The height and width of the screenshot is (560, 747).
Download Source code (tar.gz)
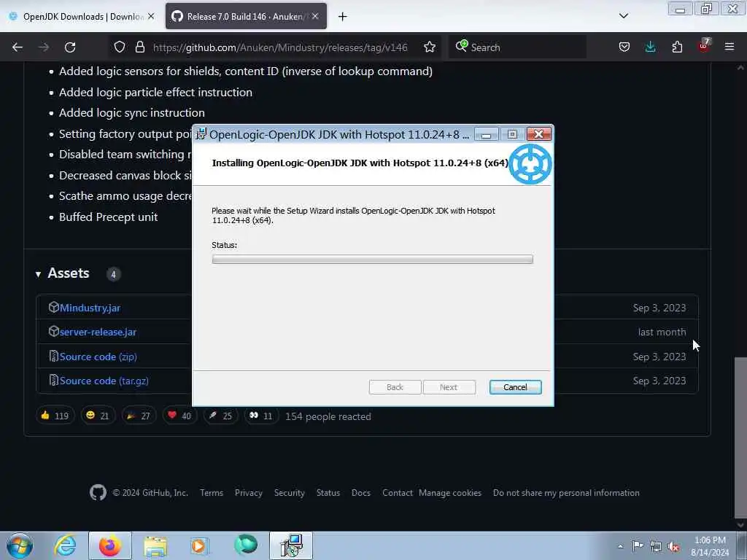tap(104, 381)
